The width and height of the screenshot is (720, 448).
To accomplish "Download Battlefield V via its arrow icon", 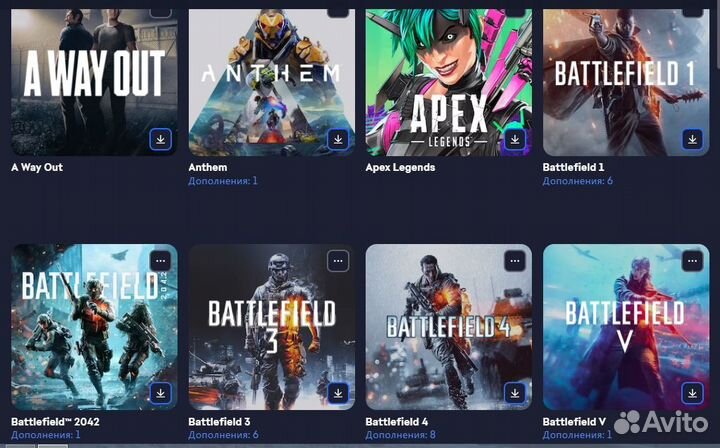I will (692, 393).
